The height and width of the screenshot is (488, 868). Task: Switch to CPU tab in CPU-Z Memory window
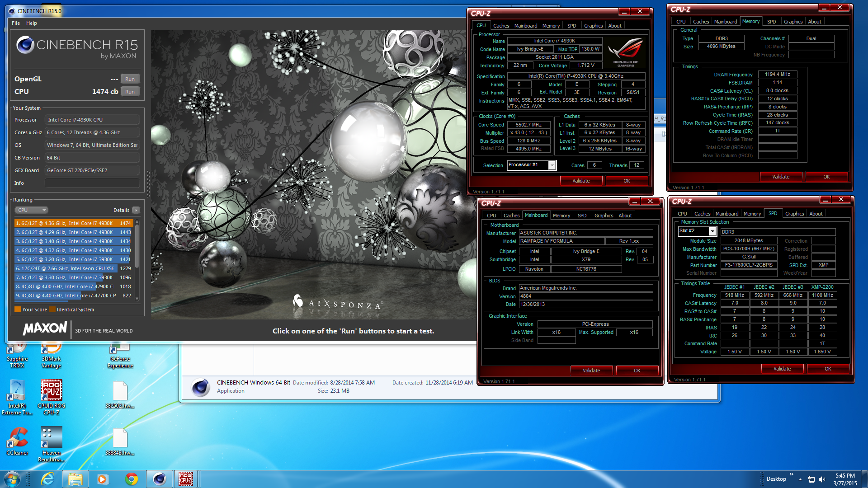pos(681,22)
